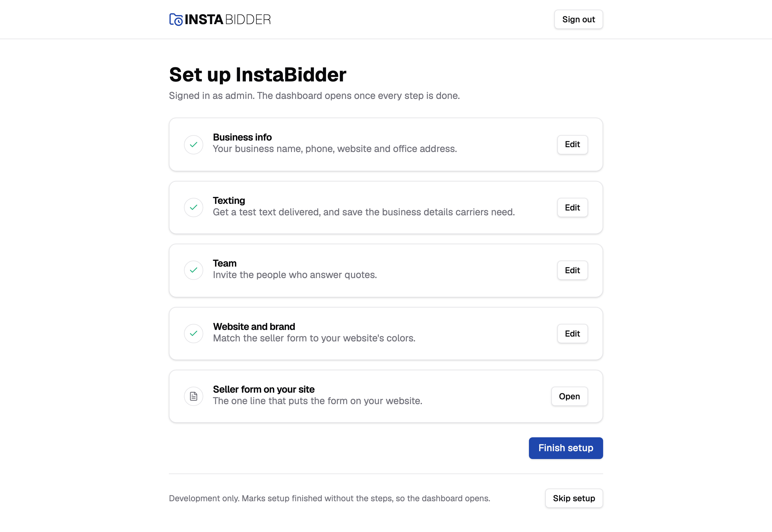Click the Business info checkmark icon
Image resolution: width=772 pixels, height=532 pixels.
click(194, 145)
